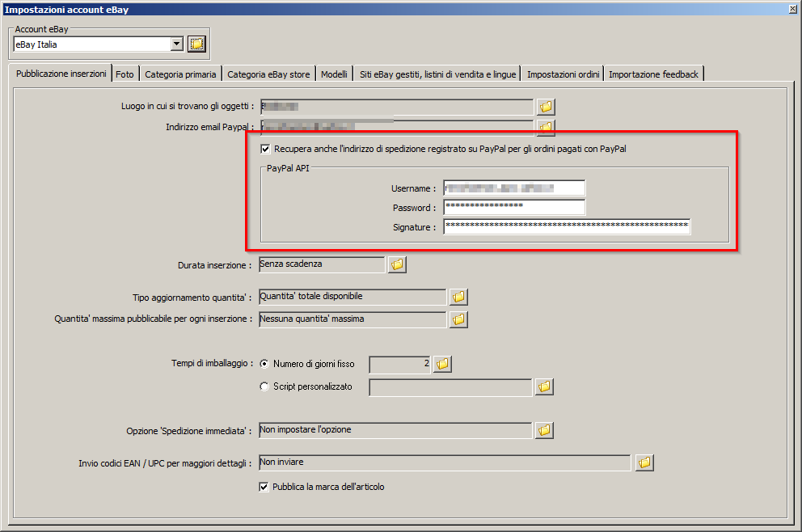Click the PayPal API Signature field

[x=567, y=226]
